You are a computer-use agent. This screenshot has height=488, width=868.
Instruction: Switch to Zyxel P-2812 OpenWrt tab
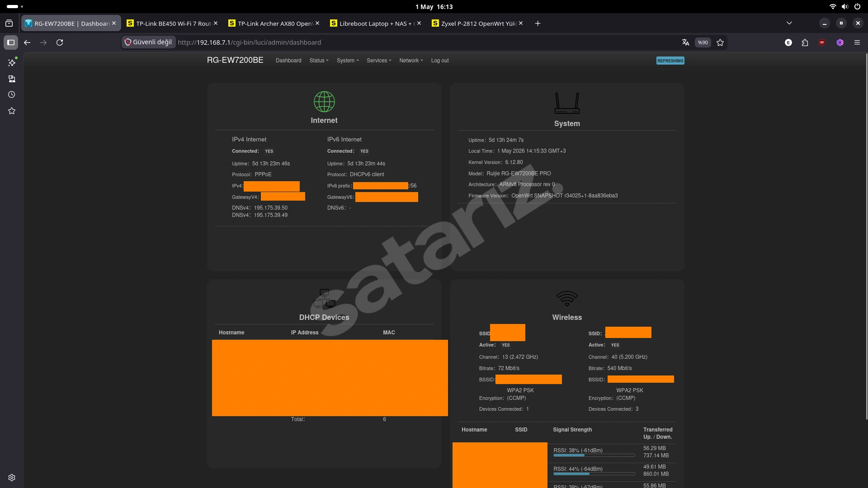(x=477, y=23)
